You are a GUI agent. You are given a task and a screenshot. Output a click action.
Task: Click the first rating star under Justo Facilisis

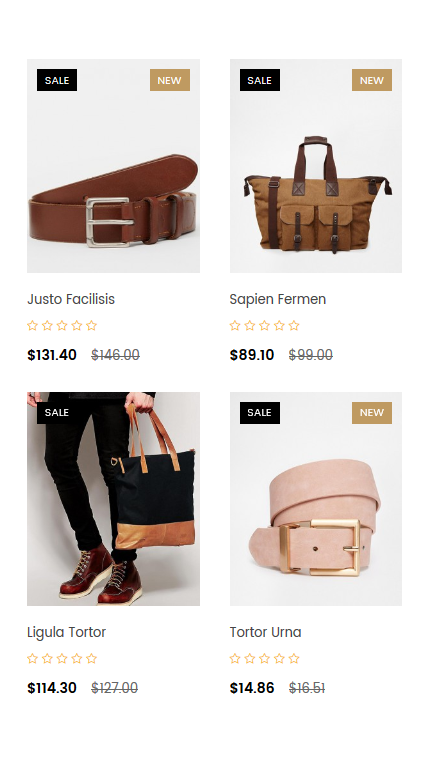pos(33,325)
